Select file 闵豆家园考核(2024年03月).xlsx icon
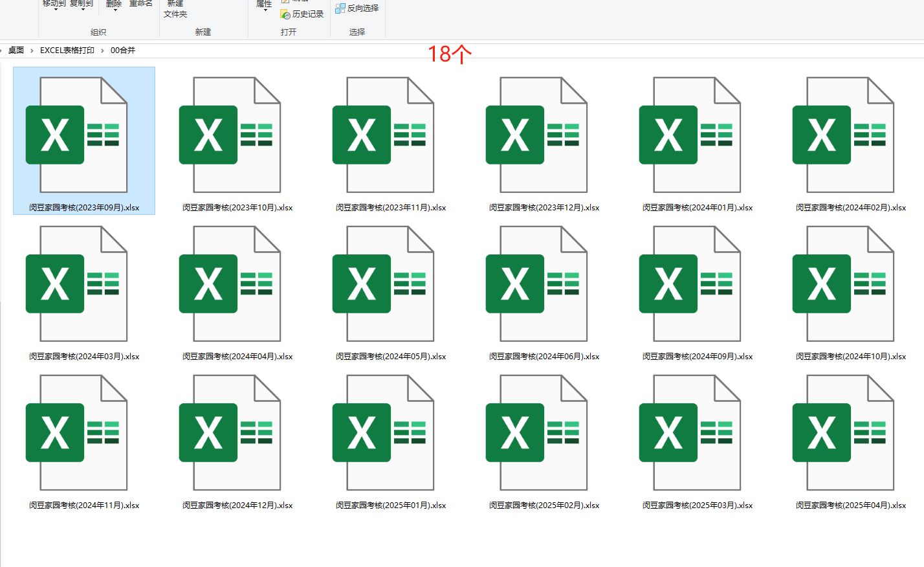Image resolution: width=924 pixels, height=567 pixels. click(x=76, y=283)
